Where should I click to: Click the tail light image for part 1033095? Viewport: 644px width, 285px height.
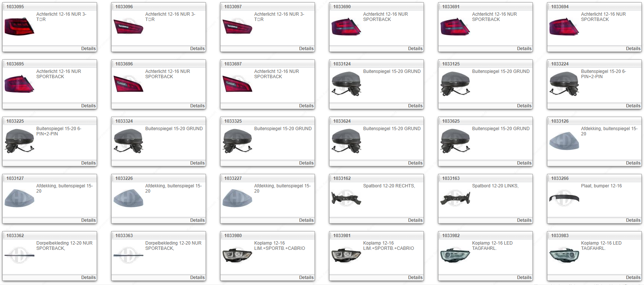tap(19, 27)
